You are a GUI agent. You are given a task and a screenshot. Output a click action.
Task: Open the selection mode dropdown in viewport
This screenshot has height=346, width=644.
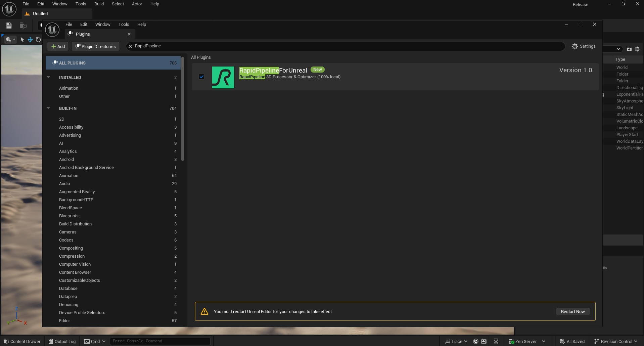click(10, 40)
